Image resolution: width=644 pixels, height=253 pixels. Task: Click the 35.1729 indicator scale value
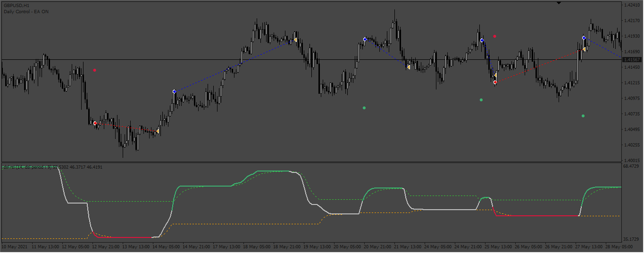click(x=632, y=239)
